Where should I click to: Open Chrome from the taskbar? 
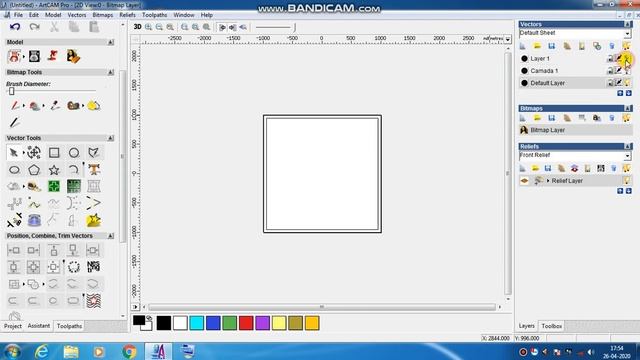click(129, 351)
